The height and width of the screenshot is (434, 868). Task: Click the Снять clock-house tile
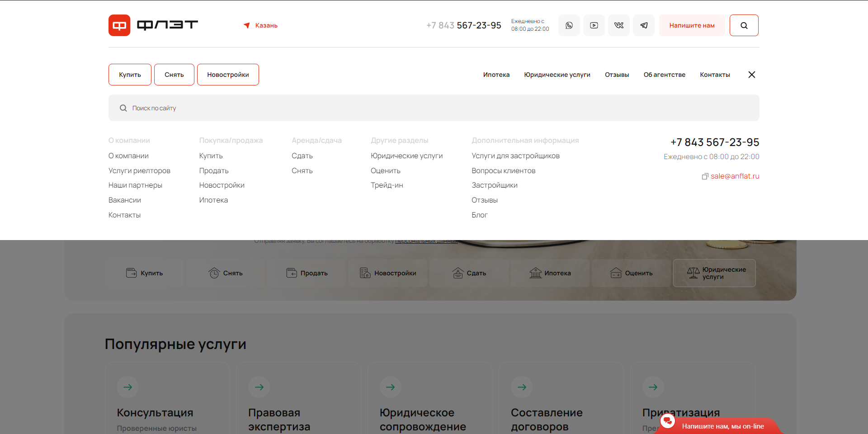tap(226, 273)
